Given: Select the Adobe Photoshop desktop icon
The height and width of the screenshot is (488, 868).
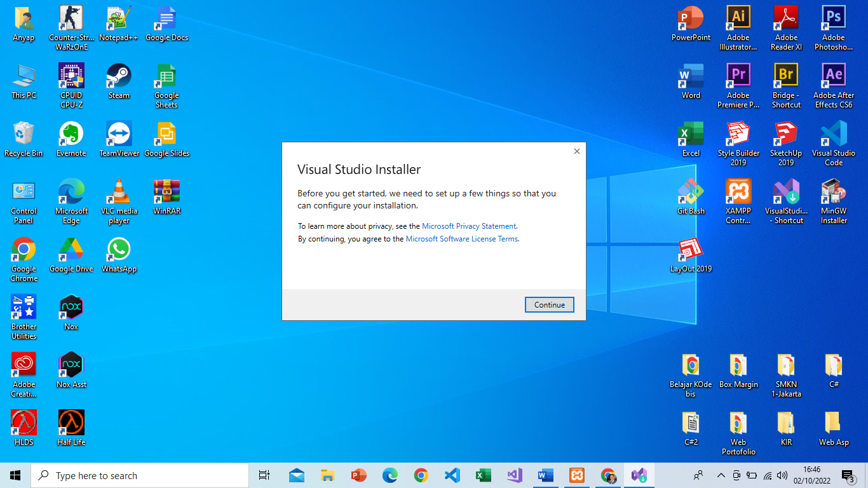Looking at the screenshot, I should [x=834, y=29].
